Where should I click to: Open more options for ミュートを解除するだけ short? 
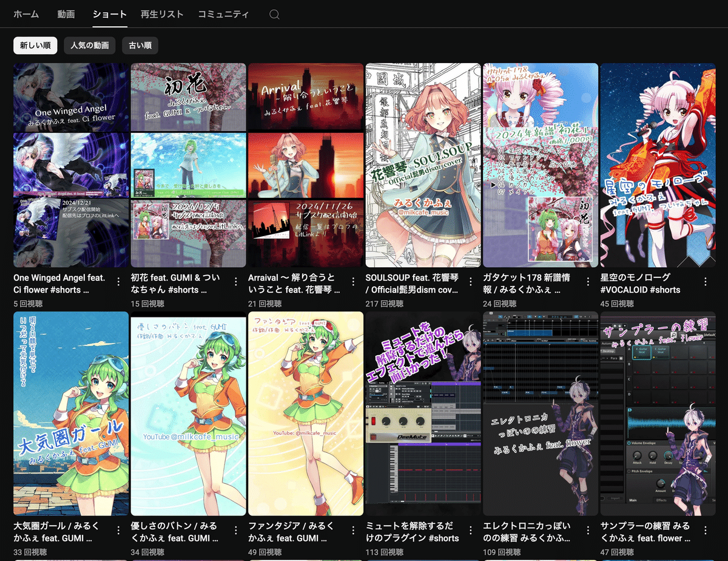tap(470, 531)
